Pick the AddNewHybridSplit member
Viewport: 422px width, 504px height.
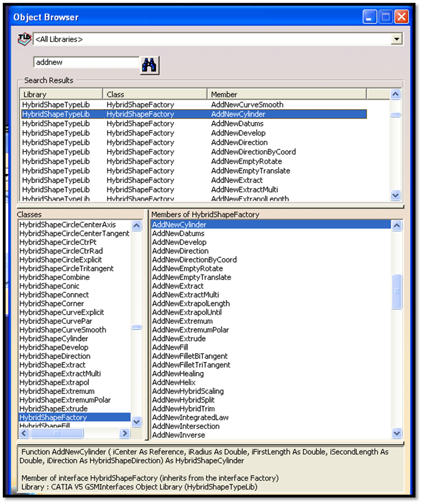point(271,400)
